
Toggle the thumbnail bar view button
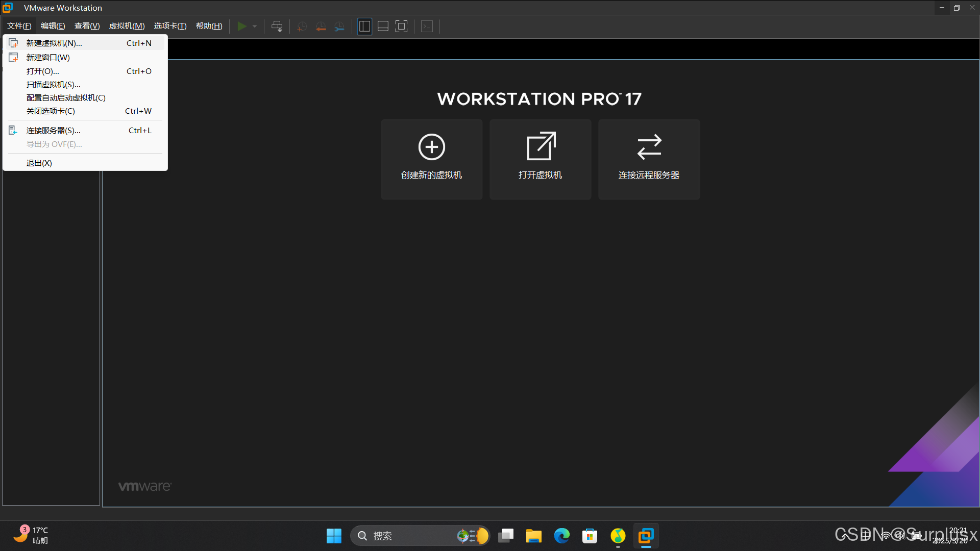[x=383, y=27]
